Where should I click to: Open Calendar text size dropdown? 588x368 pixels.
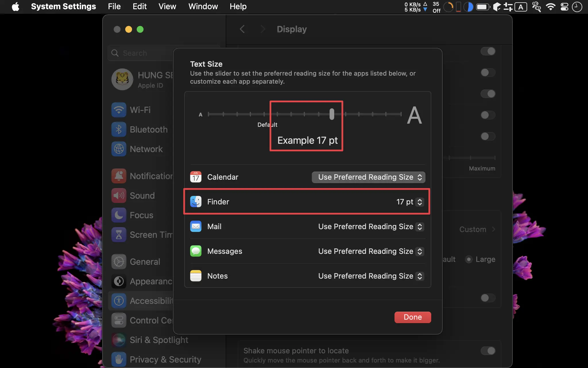coord(368,177)
